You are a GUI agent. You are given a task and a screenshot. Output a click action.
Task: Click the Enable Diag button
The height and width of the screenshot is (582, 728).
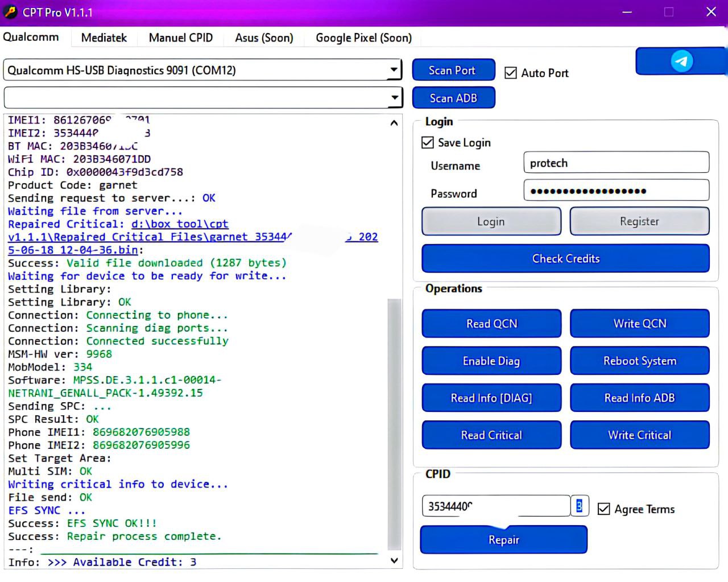point(491,361)
